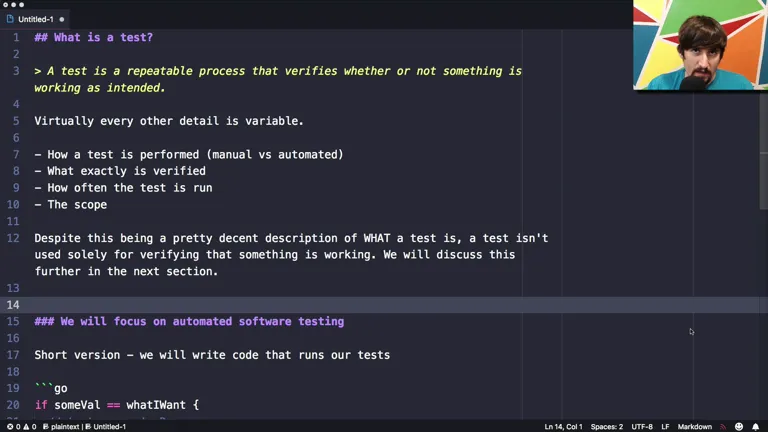Click the text '- How often the test is run'

coord(123,188)
